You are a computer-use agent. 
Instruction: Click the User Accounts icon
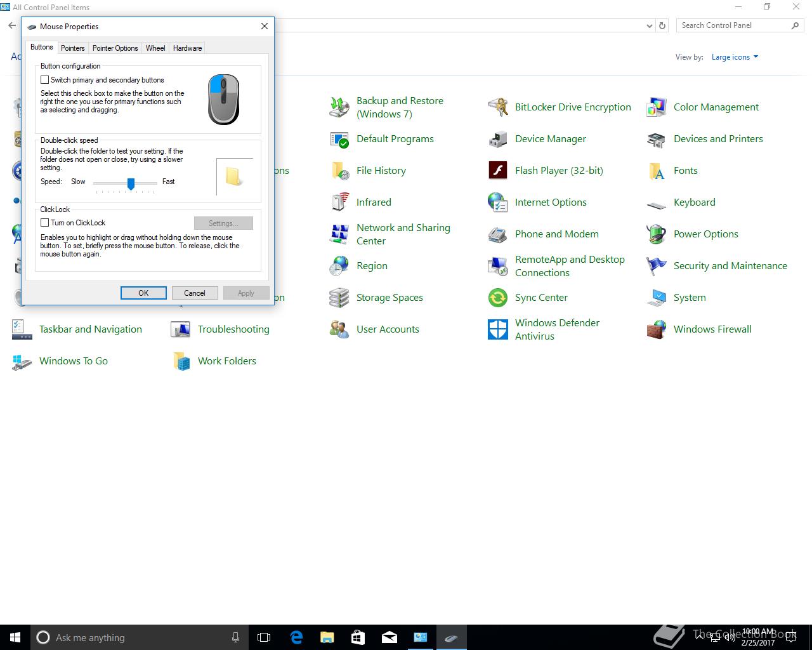tap(339, 329)
